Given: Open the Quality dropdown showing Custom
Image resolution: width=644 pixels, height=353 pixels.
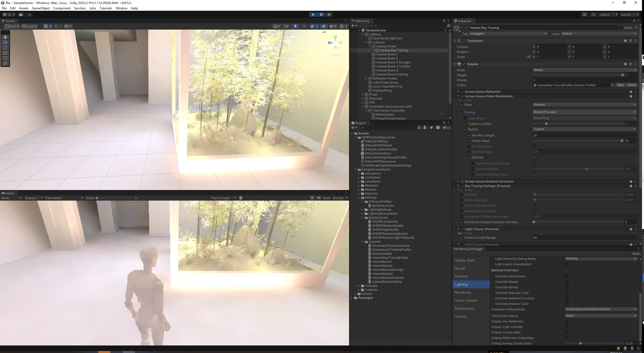Looking at the screenshot, I should (585, 129).
